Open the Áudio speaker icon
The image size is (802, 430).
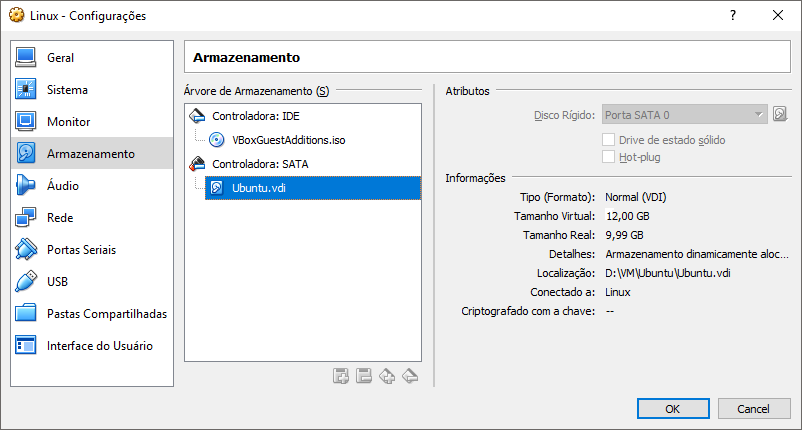pyautogui.click(x=26, y=186)
